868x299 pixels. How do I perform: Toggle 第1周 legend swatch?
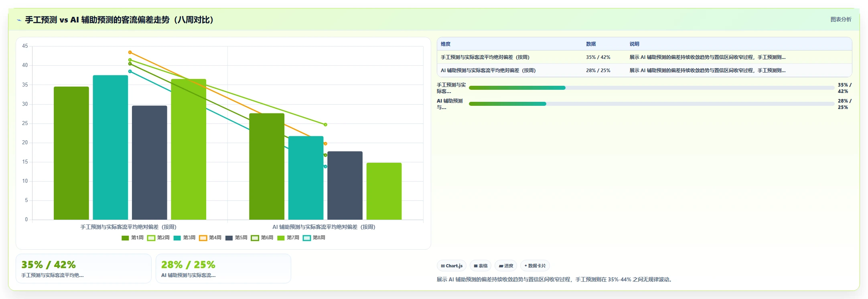[x=125, y=238]
